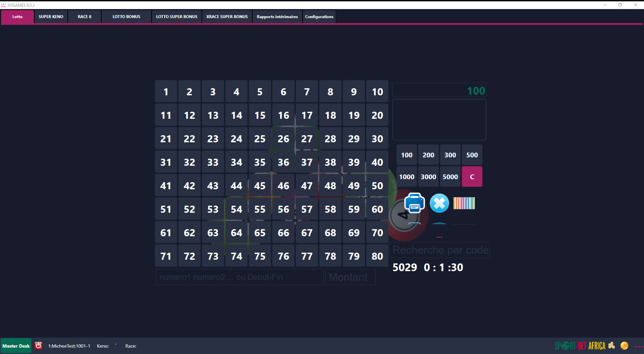The height and width of the screenshot is (354, 644).
Task: Click the single gold coin icon
Action: tap(624, 346)
